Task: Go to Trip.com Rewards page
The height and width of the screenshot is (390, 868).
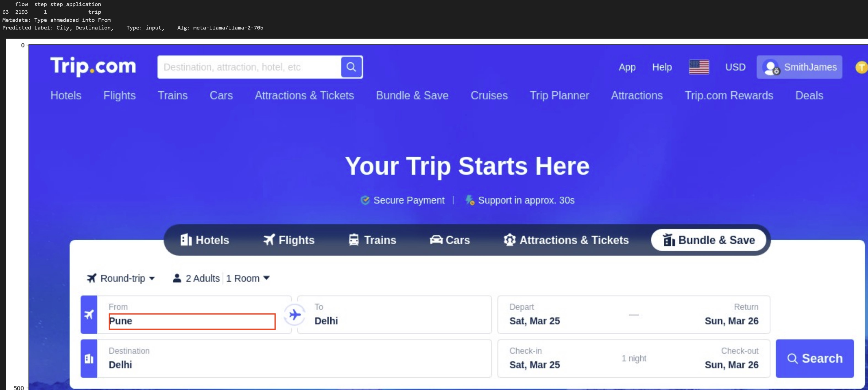Action: (x=729, y=95)
